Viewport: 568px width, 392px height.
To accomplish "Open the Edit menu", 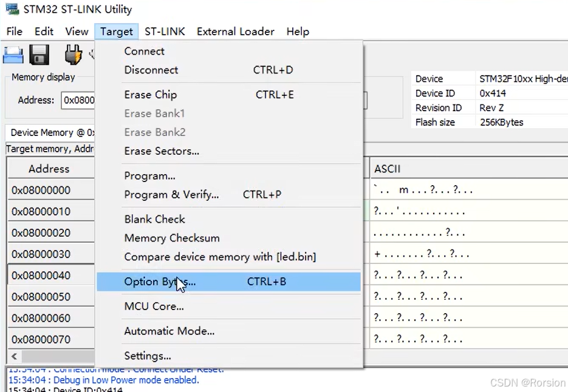I will [x=44, y=32].
